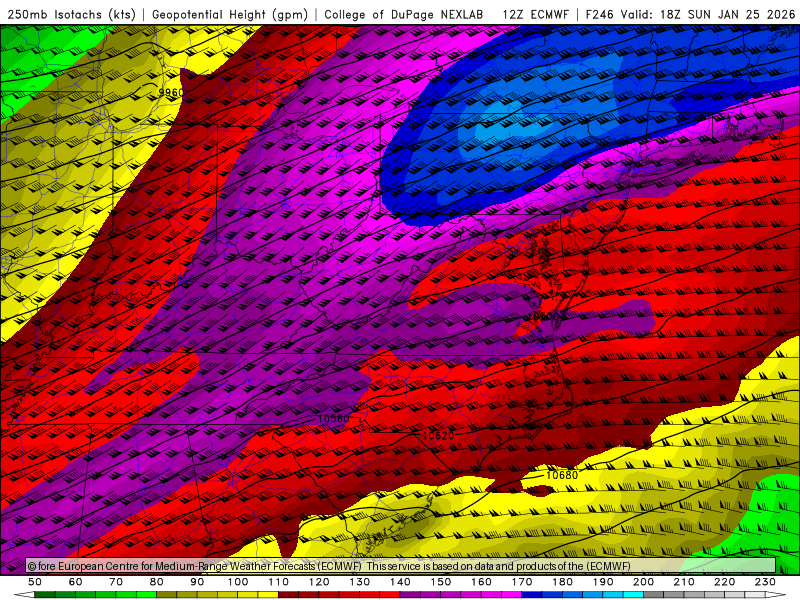Pick the dark blue swatch just after 170
Screen dimensions: 800x600
[x=532, y=595]
